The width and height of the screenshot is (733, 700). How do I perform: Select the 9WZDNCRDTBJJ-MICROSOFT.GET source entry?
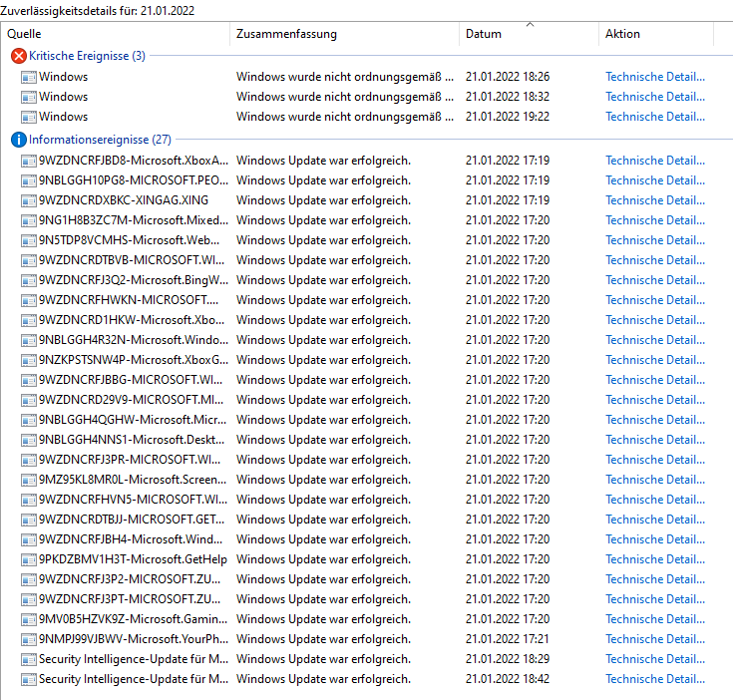coord(132,520)
